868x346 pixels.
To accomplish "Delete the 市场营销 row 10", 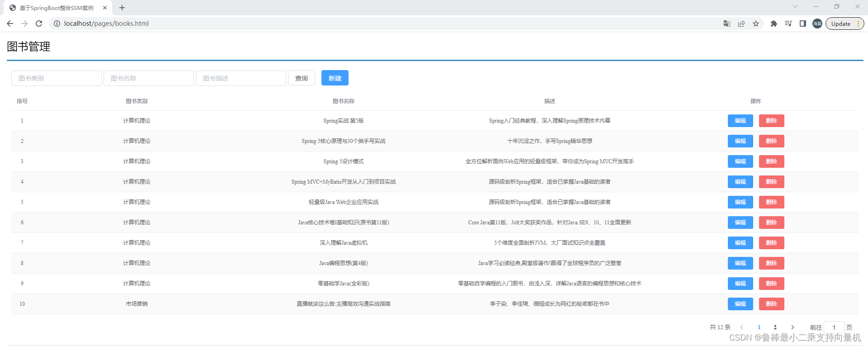I will click(772, 304).
